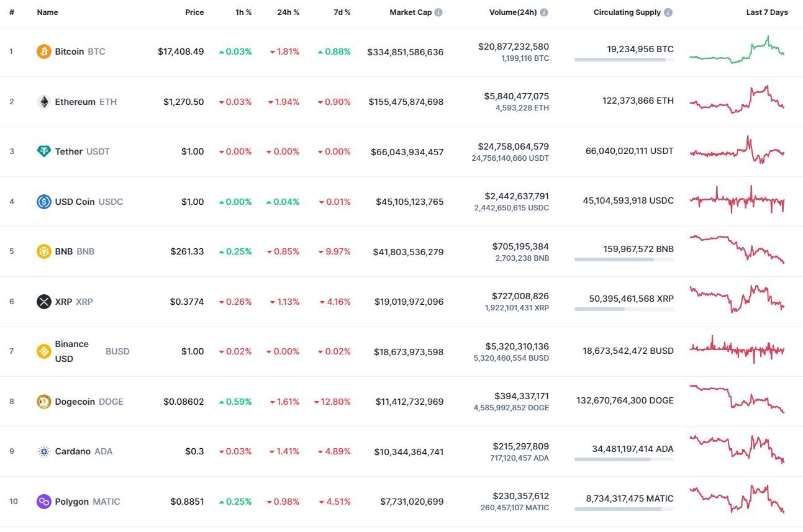
Task: Click the Polygon purple logo icon
Action: 43,502
